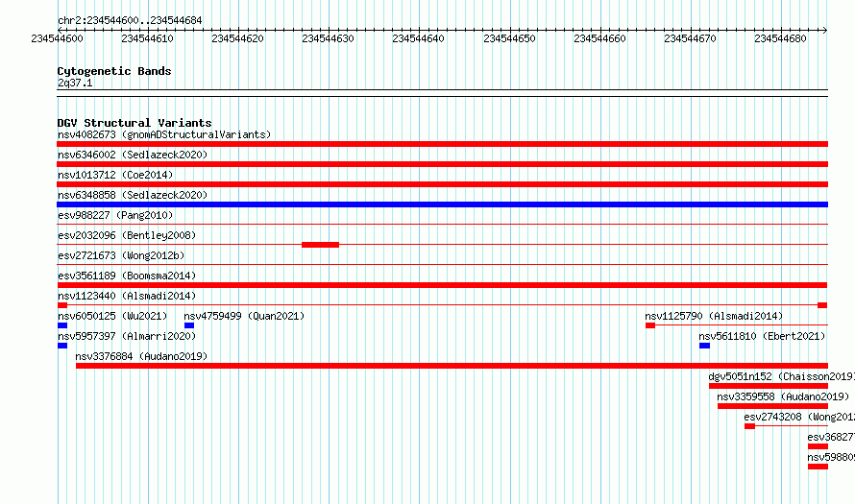Select the red bar under nsv1013712
This screenshot has width=855, height=504.
tap(442, 184)
